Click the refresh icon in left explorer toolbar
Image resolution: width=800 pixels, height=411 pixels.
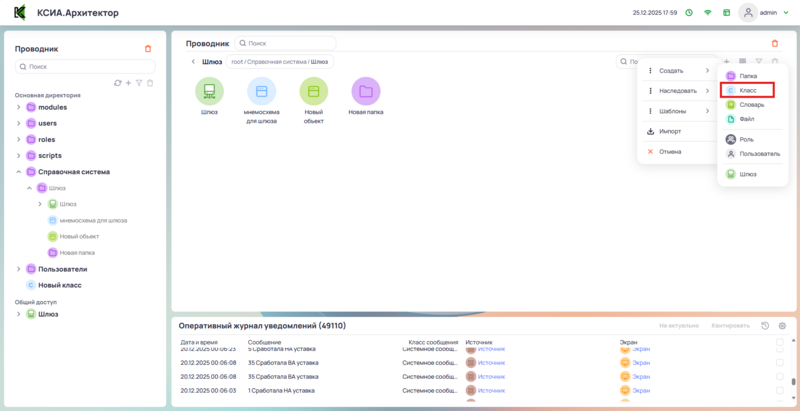click(x=118, y=83)
